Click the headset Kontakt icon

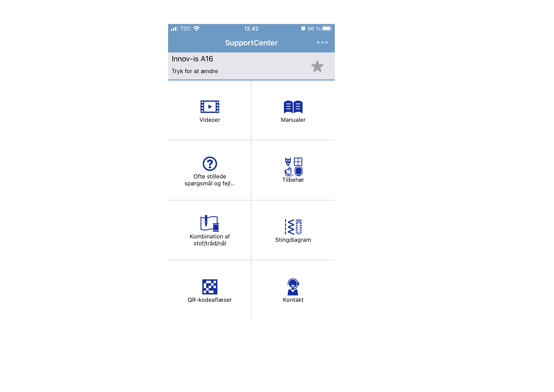(x=293, y=286)
